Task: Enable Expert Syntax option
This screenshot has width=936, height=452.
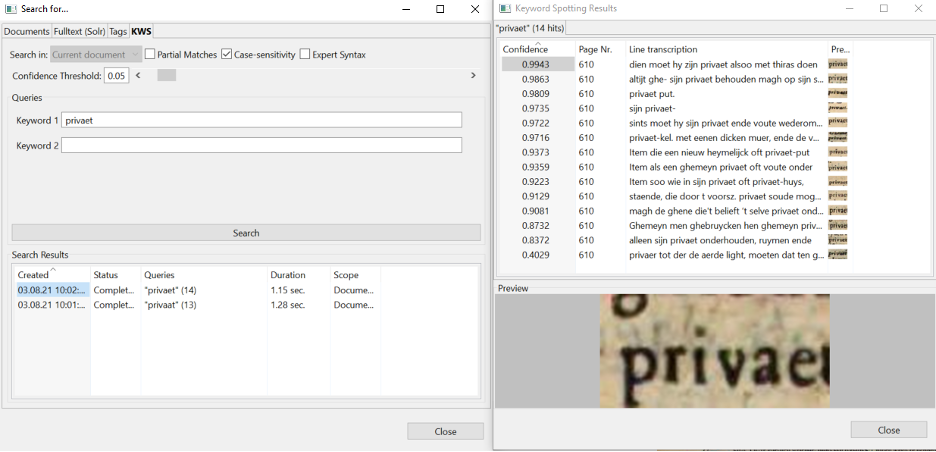Action: 305,54
